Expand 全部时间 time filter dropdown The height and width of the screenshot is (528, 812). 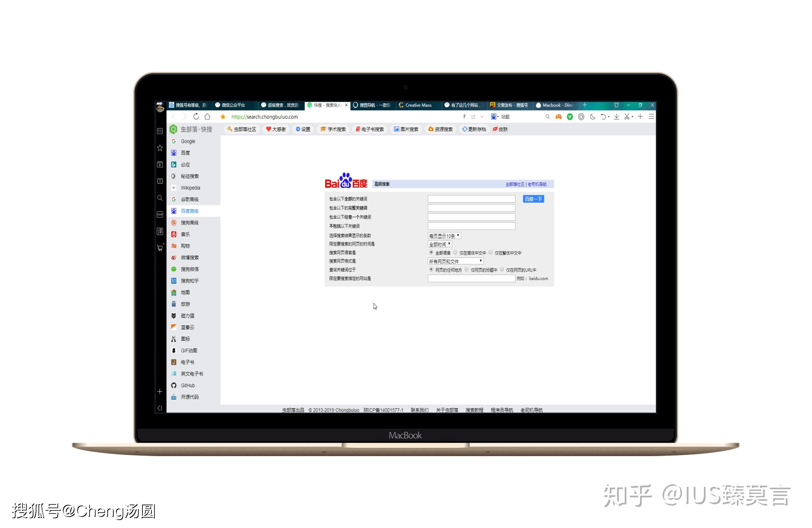pyautogui.click(x=438, y=244)
